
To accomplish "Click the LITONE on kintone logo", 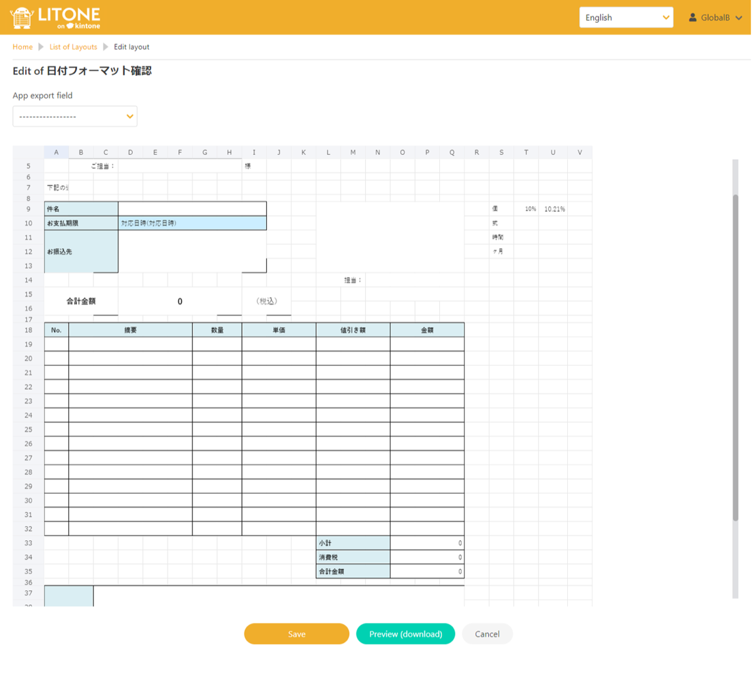I will 55,18.
